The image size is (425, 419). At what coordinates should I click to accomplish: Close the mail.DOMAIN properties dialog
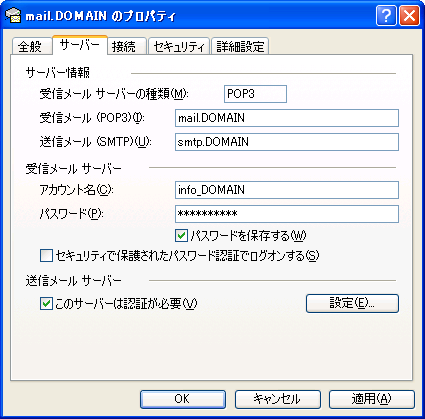(x=409, y=16)
